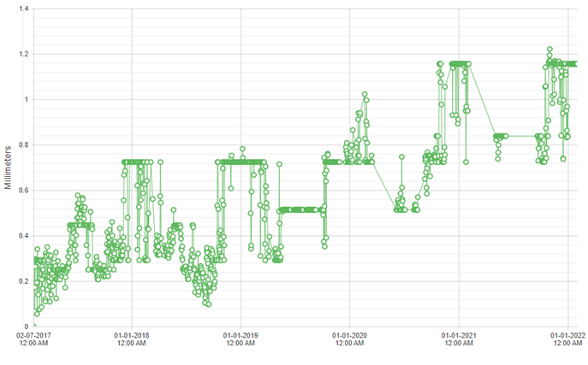Click the Millimeters y-axis title
588x365 pixels.
click(8, 168)
